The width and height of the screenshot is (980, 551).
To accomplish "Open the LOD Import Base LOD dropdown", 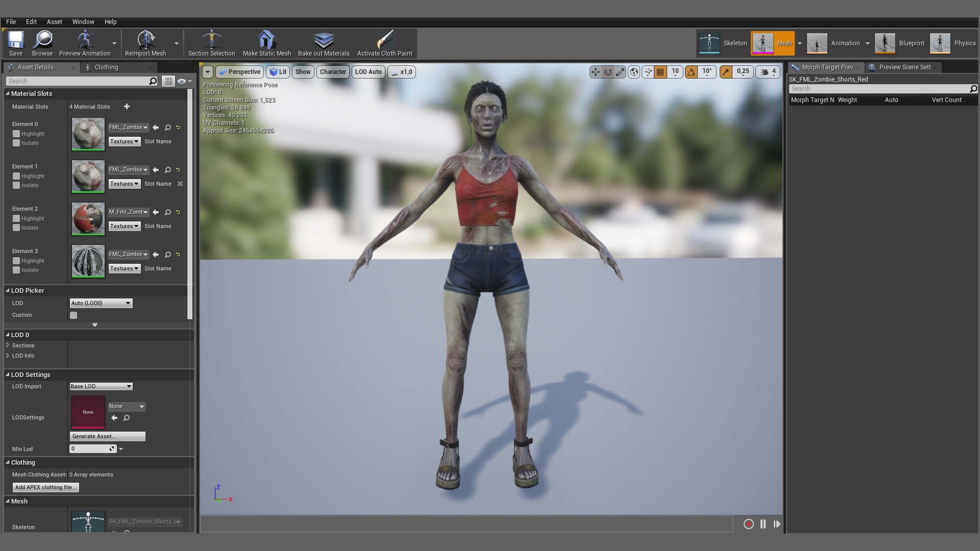I will pyautogui.click(x=101, y=386).
